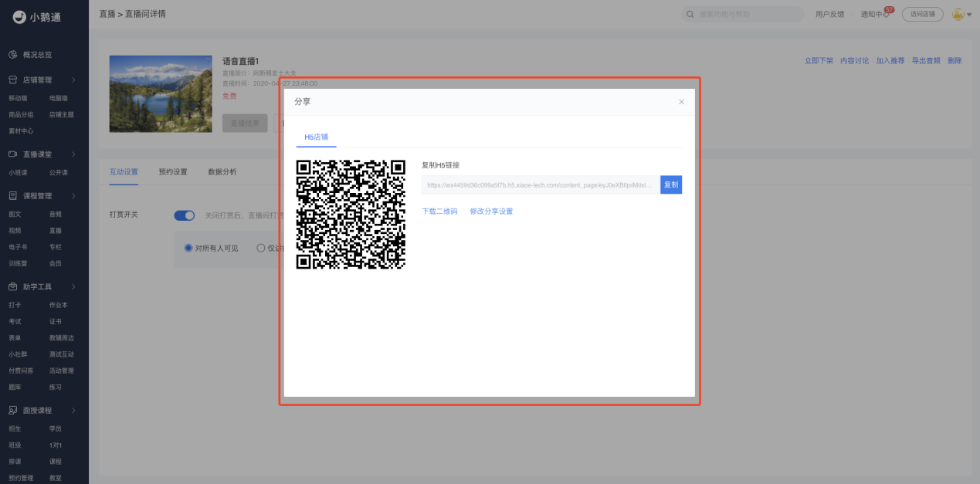Click the 直播 breadcrumb link
This screenshot has width=980, height=484.
[107, 14]
